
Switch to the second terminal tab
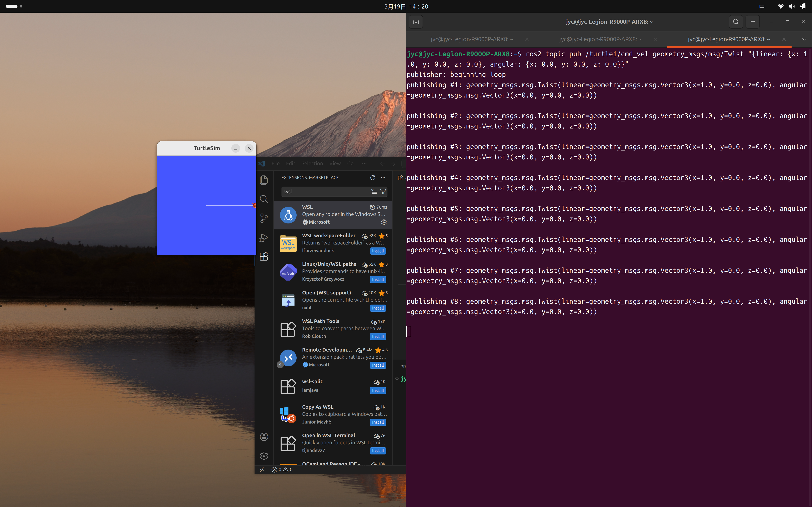(600, 39)
